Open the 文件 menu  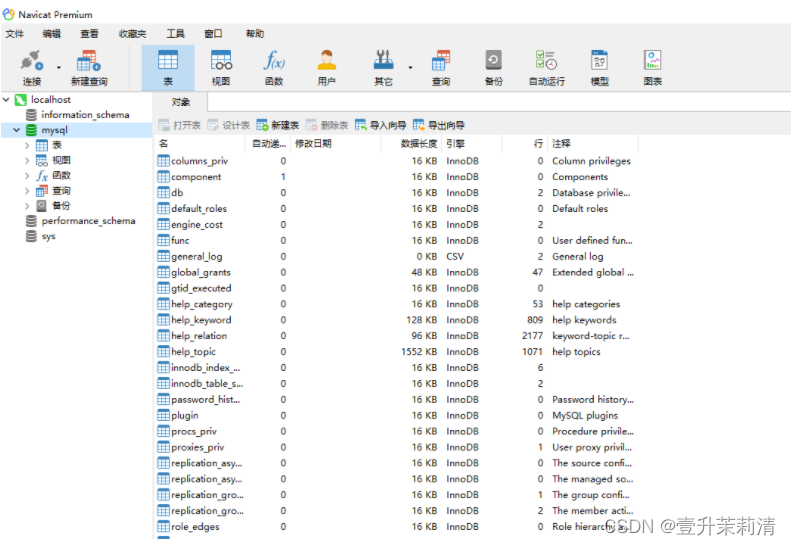point(15,34)
